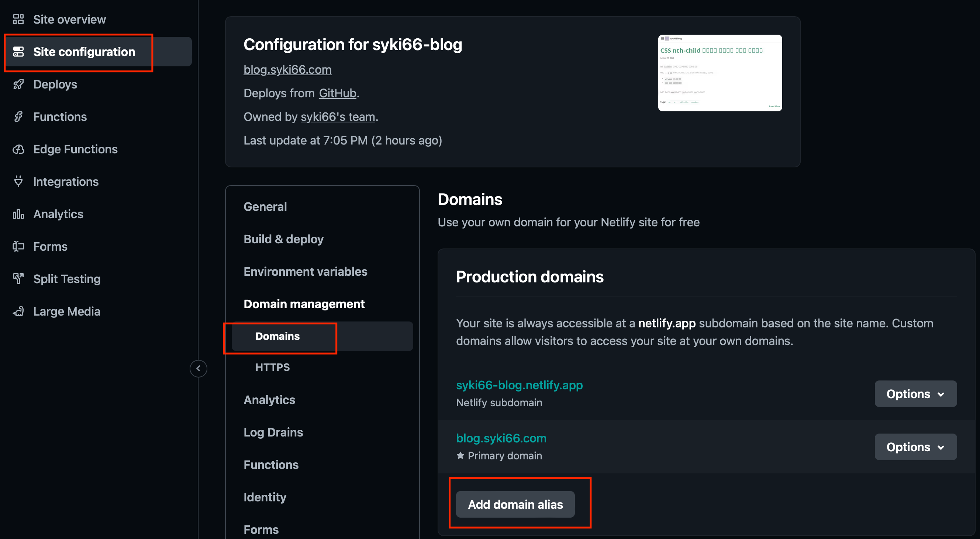Open Options dropdown for blog.syki66.com
The width and height of the screenshot is (980, 539).
(915, 446)
